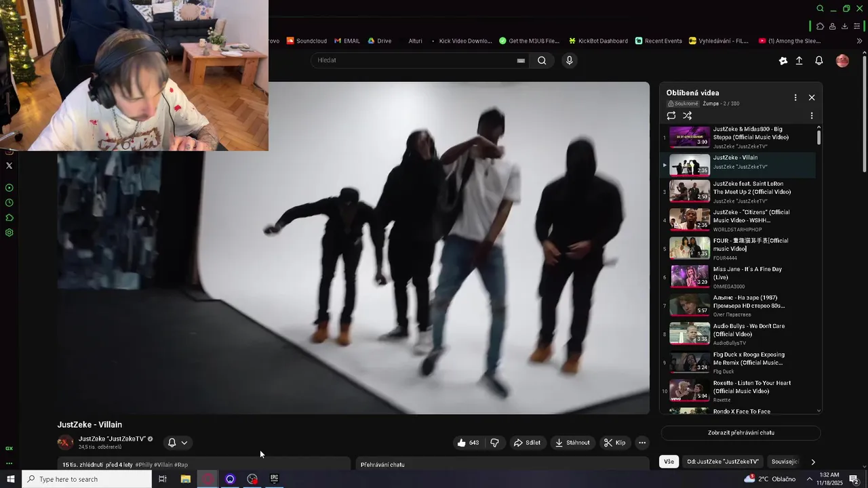Open the YouTube account avatar
The image size is (868, 488).
tap(842, 60)
